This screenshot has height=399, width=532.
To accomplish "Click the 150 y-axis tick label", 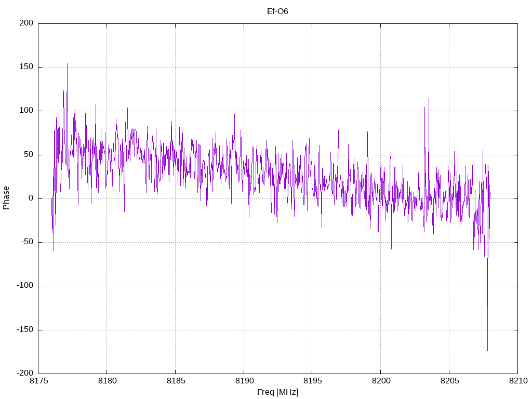I will point(26,67).
